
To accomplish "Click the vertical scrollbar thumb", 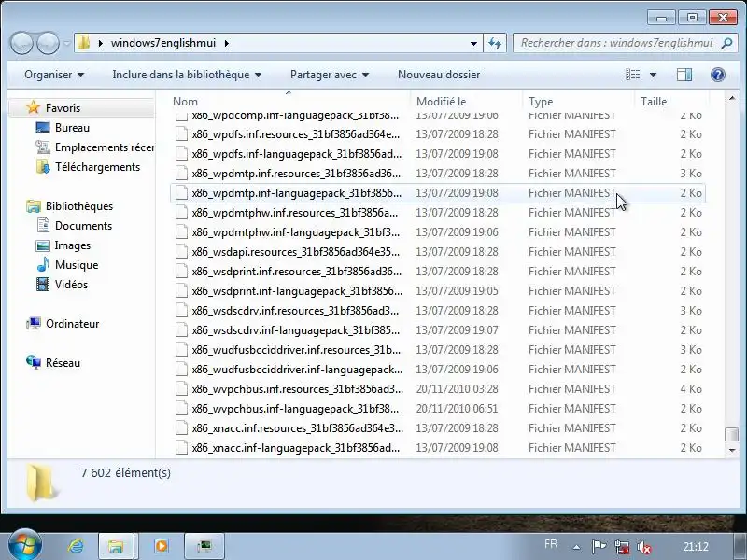I will pyautogui.click(x=731, y=434).
